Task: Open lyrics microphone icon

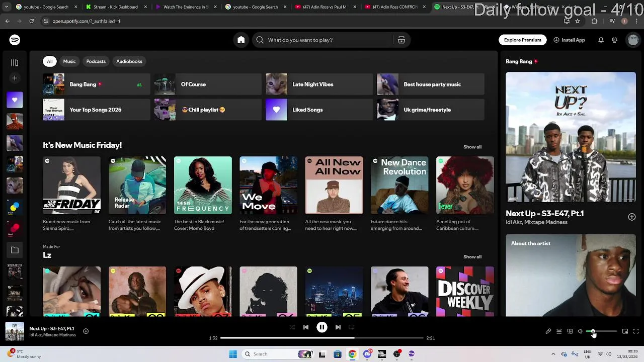Action: 548,331
